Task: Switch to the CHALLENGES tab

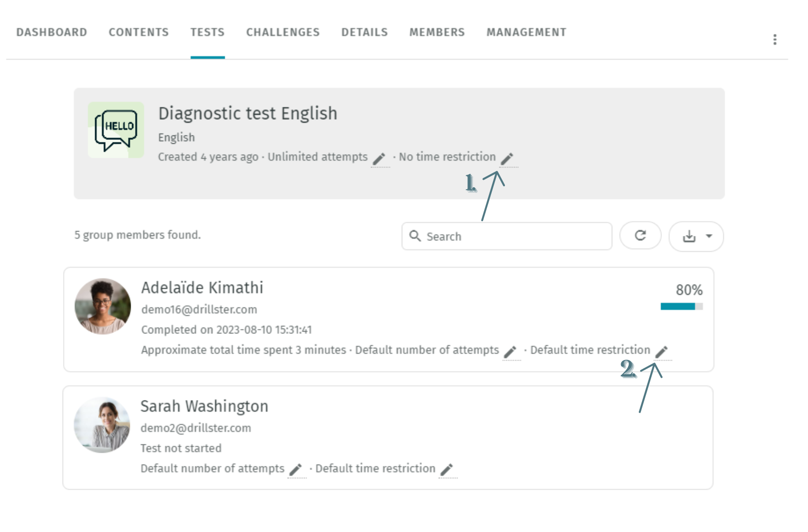Action: [x=283, y=33]
